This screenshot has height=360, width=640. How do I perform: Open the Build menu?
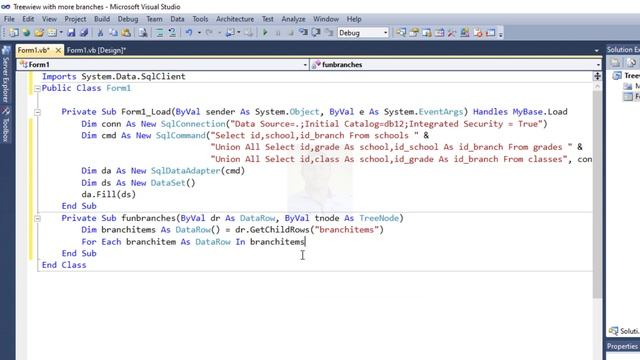tap(102, 19)
